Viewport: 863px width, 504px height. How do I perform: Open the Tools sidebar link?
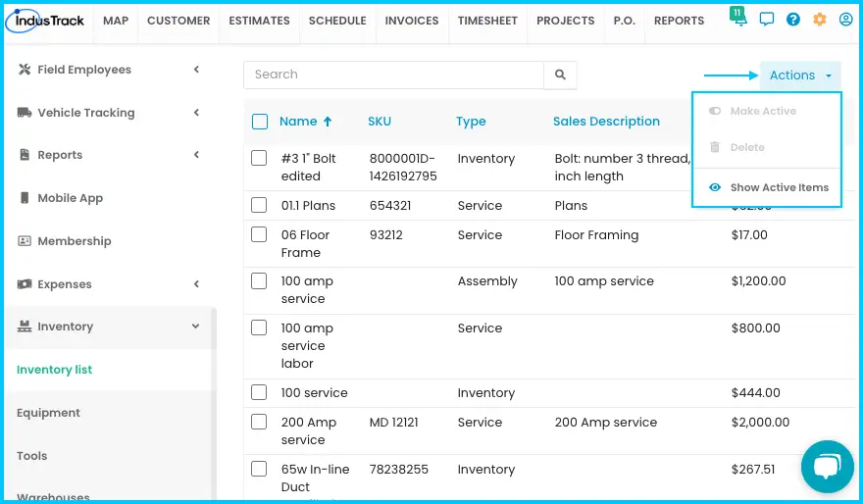tap(32, 456)
